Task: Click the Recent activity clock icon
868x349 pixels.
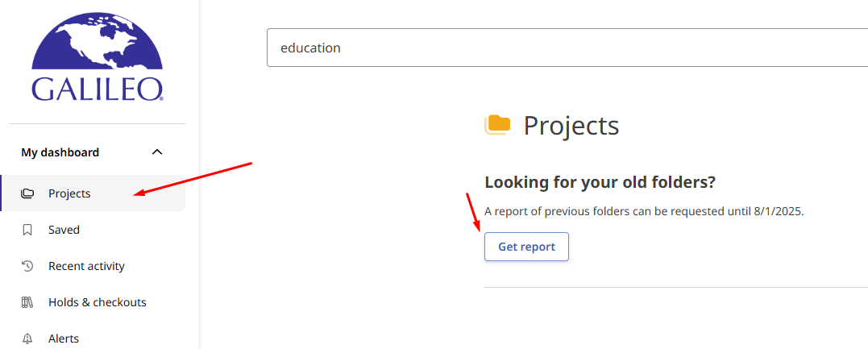Action: (27, 266)
